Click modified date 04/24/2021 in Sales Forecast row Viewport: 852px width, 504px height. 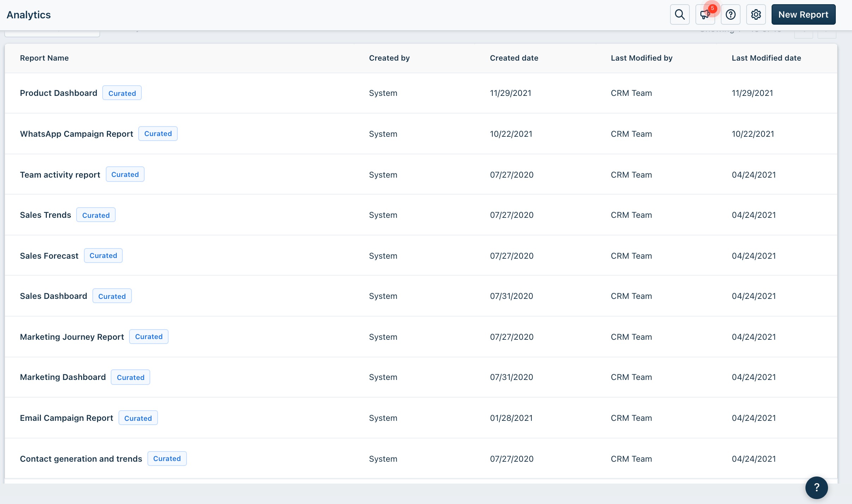[754, 256]
